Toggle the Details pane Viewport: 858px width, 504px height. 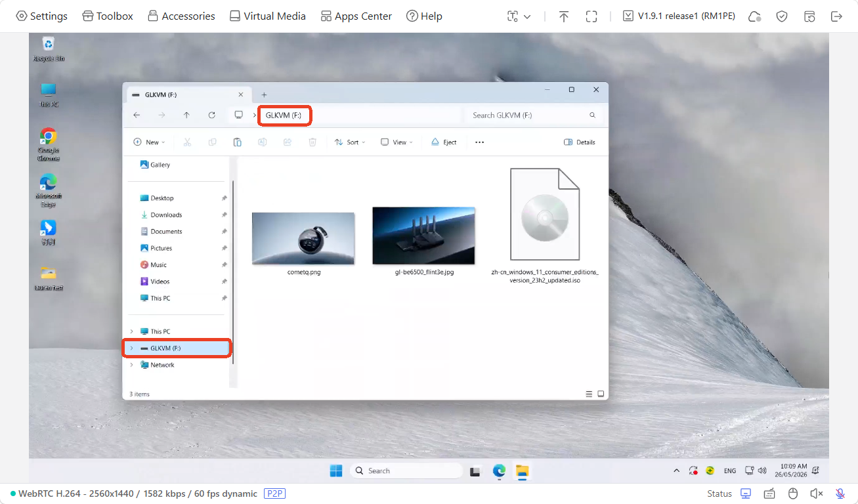[580, 142]
